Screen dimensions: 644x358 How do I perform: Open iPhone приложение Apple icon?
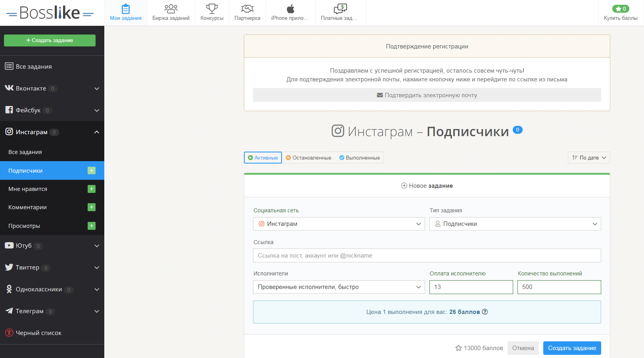pos(290,9)
